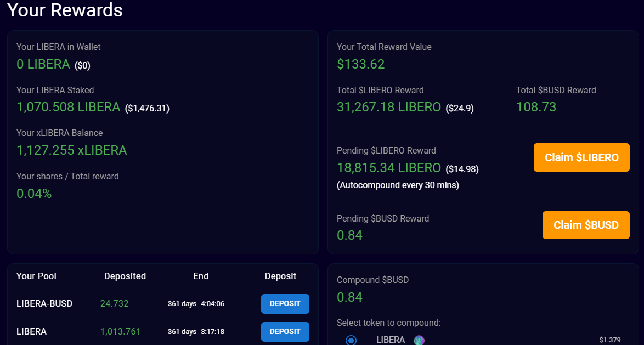Click the 108.73 total BUSD reward
This screenshot has width=644, height=345.
coord(536,107)
